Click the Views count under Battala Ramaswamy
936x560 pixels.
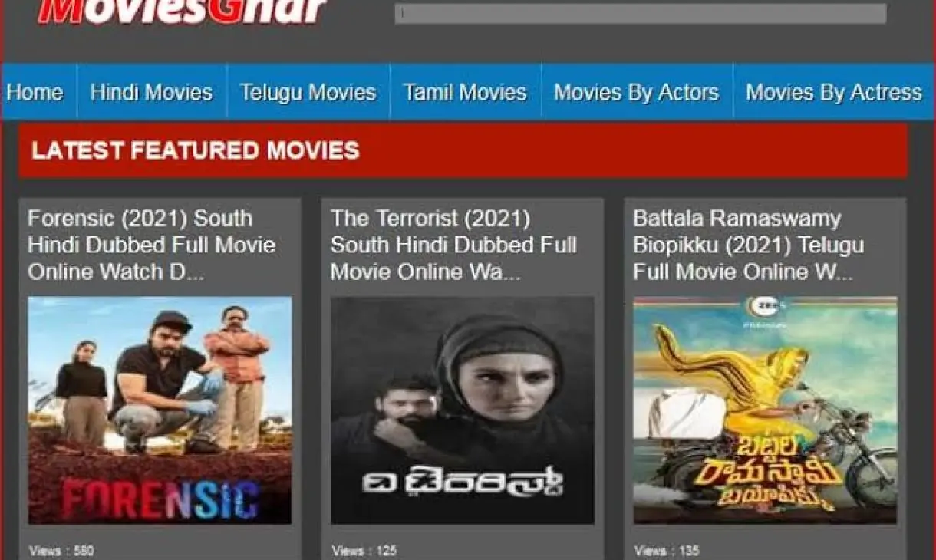[x=666, y=550]
